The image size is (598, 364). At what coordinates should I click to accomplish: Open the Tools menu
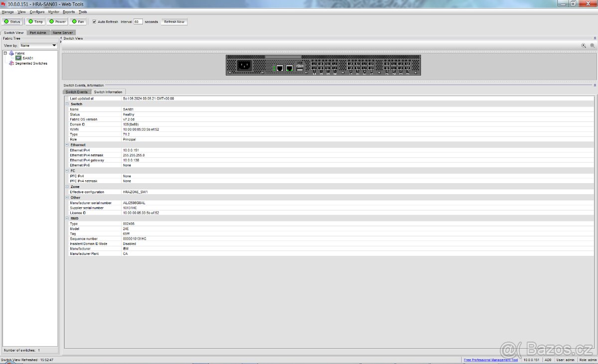83,11
